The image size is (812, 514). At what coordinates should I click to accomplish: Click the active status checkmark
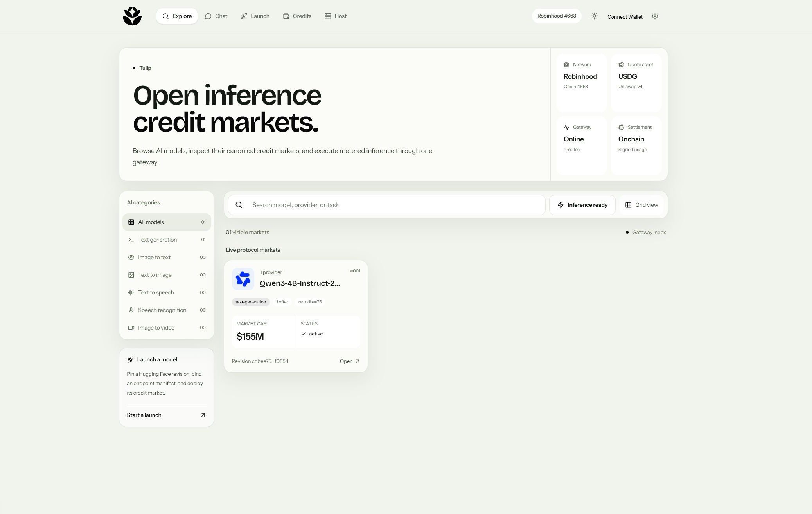[x=304, y=334]
